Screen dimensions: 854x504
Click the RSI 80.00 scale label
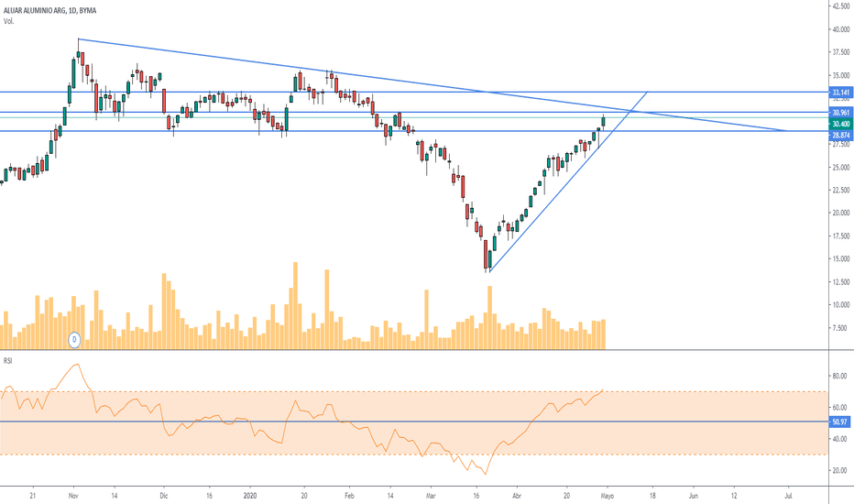tap(840, 376)
